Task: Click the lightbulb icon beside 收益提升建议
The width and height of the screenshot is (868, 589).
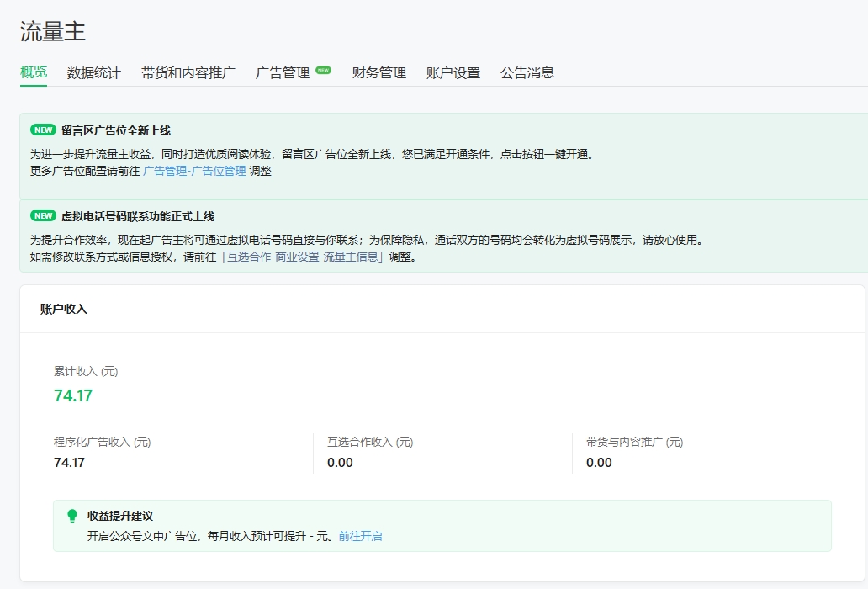Action: click(x=72, y=516)
